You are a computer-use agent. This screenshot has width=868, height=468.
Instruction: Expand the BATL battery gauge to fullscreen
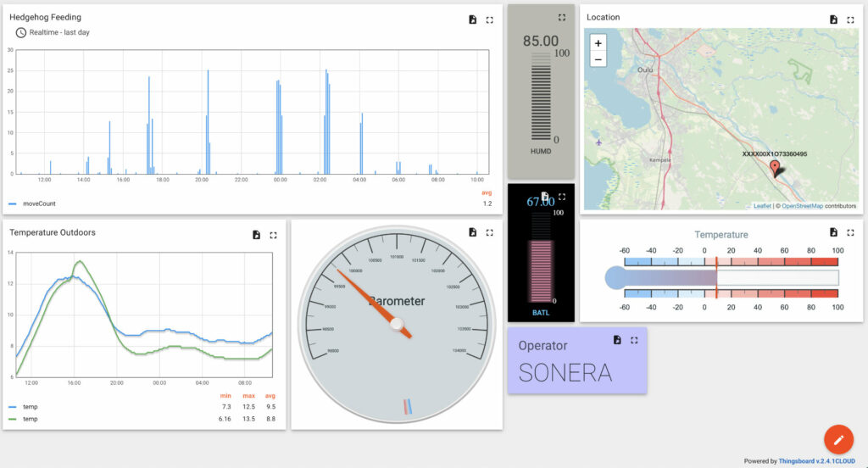tap(562, 197)
